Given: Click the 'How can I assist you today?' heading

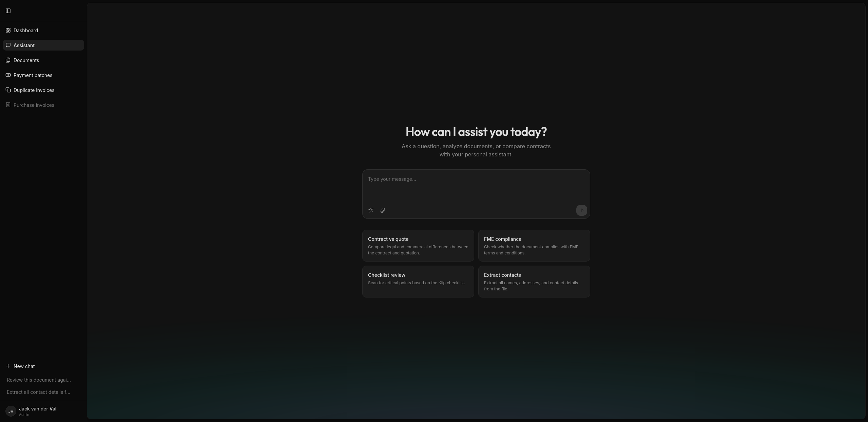Looking at the screenshot, I should [x=476, y=132].
